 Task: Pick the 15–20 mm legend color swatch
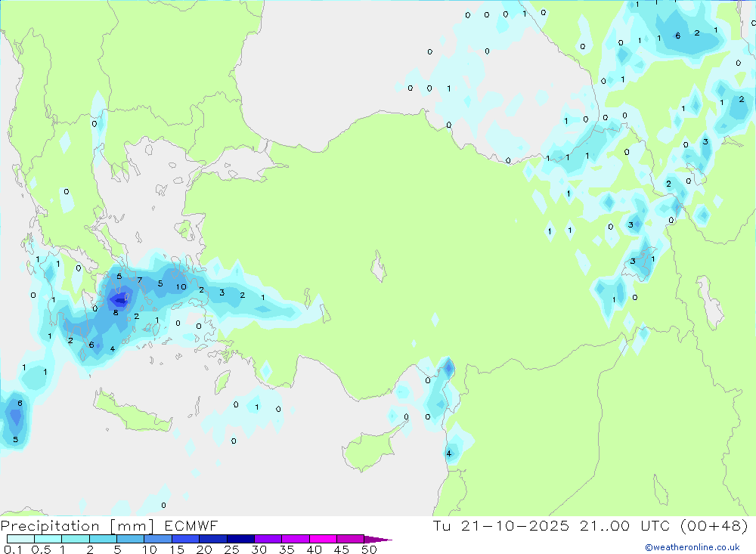[186, 539]
